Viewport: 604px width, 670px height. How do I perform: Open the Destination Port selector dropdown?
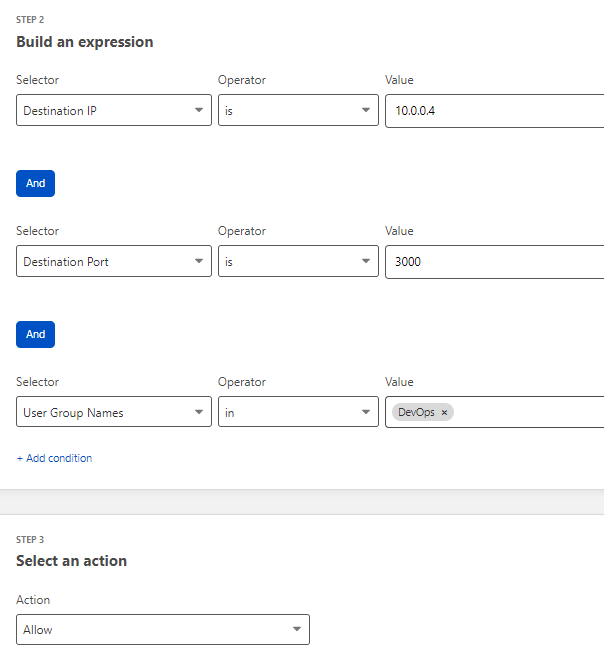114,261
